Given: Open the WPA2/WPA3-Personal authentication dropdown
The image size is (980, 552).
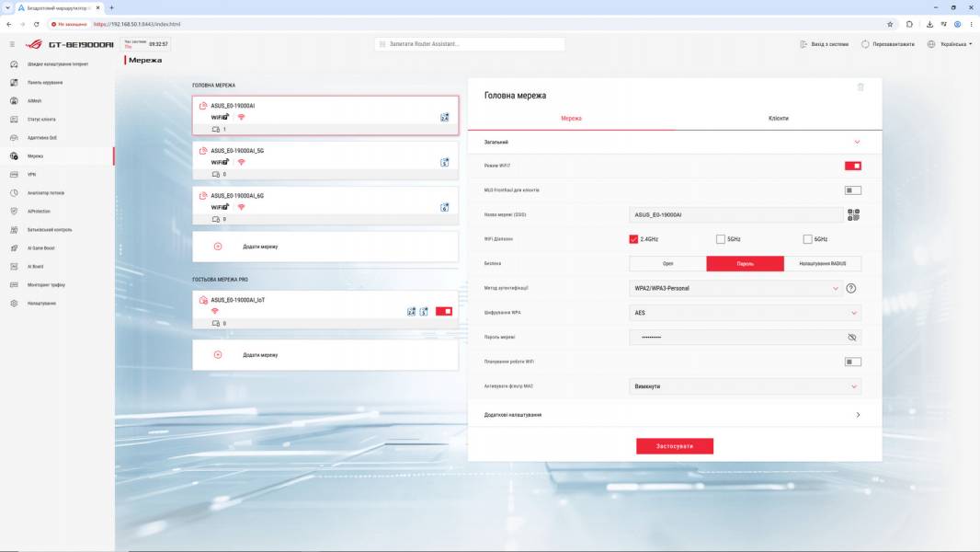Looking at the screenshot, I should [x=736, y=288].
